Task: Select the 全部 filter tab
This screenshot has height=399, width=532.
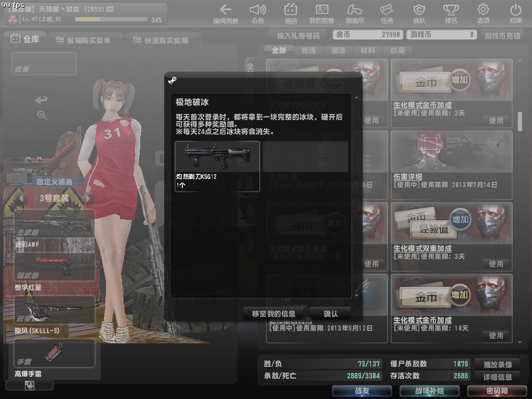Action: [279, 50]
